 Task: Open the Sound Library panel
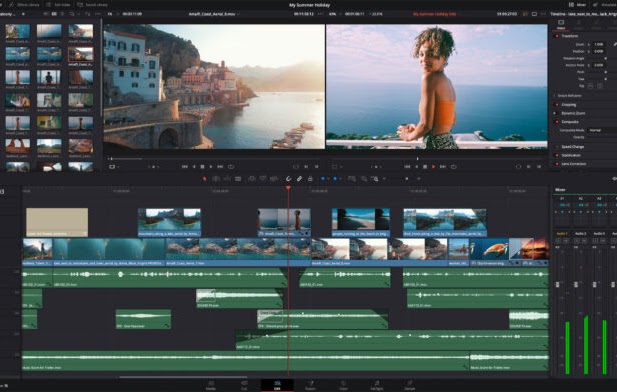tap(92, 5)
